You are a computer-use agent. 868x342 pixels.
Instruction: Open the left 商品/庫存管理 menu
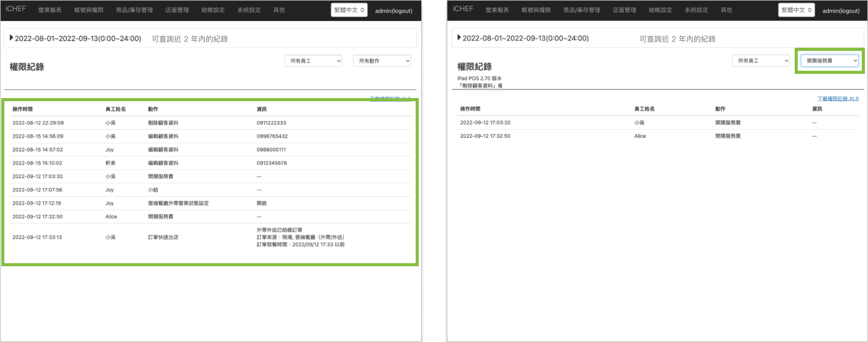coord(135,10)
